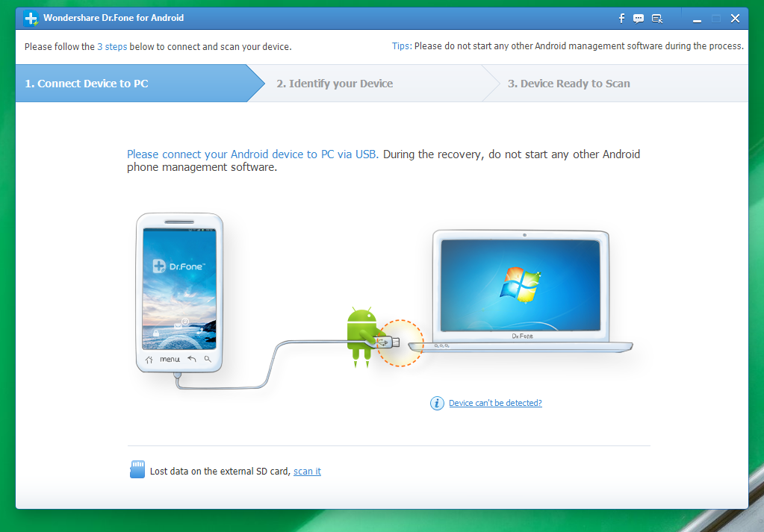This screenshot has width=764, height=532.
Task: Click the Dr.Fone app logo icon
Action: (31, 19)
